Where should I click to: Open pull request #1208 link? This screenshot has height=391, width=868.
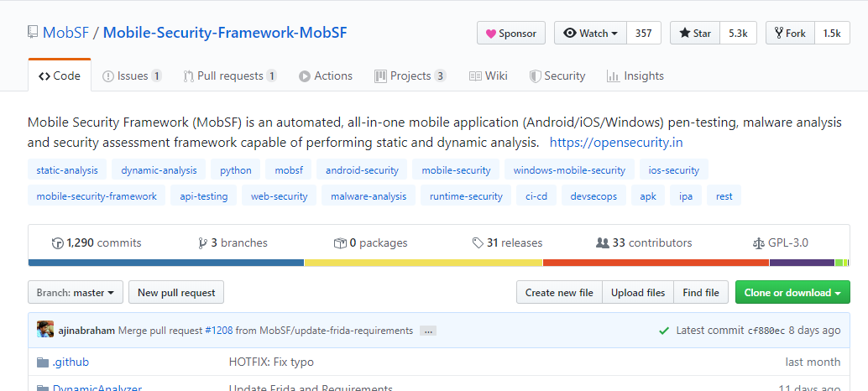tap(219, 331)
